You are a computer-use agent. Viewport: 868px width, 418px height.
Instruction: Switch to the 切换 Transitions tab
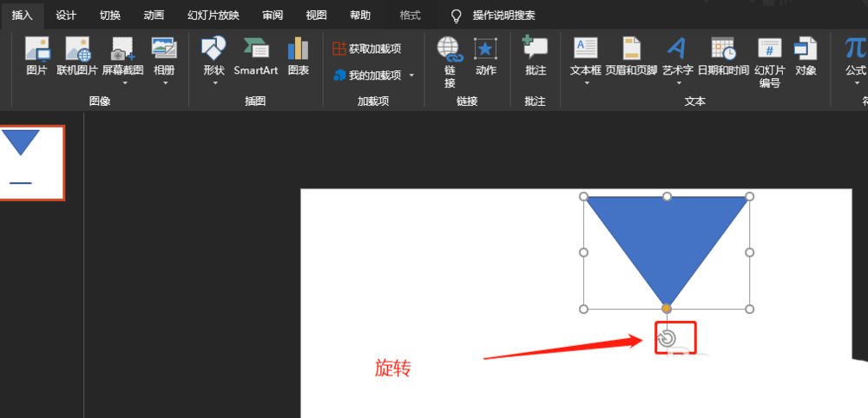(110, 16)
